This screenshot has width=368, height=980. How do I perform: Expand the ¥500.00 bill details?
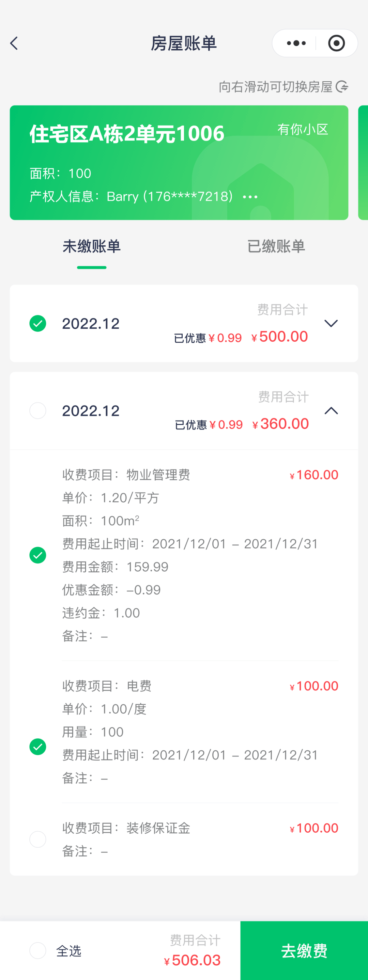[331, 323]
